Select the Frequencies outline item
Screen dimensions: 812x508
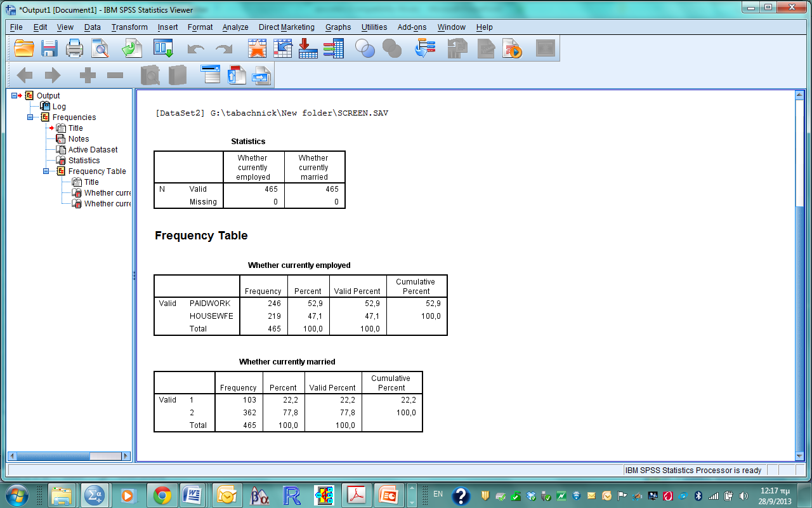[74, 117]
